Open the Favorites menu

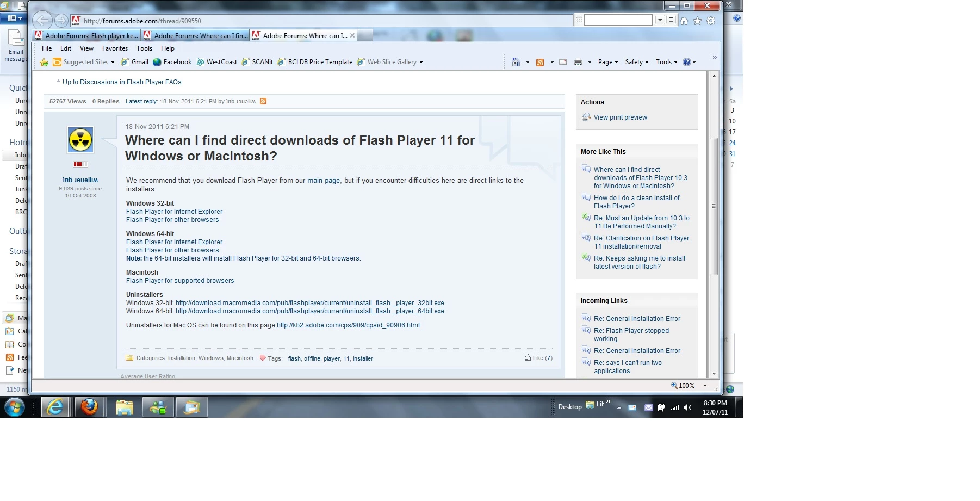115,48
